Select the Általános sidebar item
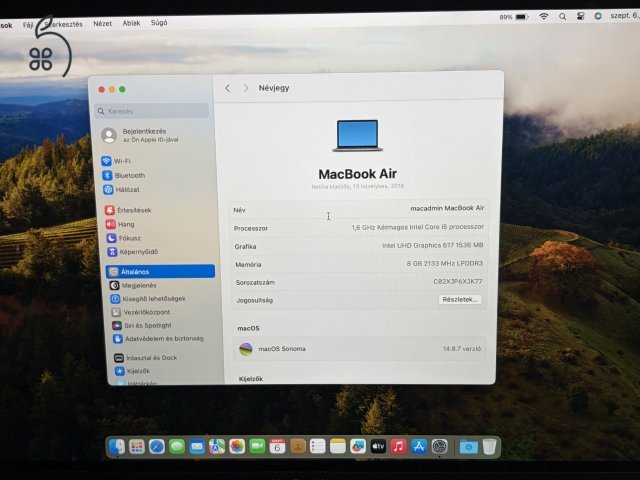Viewport: 640px width, 480px height. point(160,271)
